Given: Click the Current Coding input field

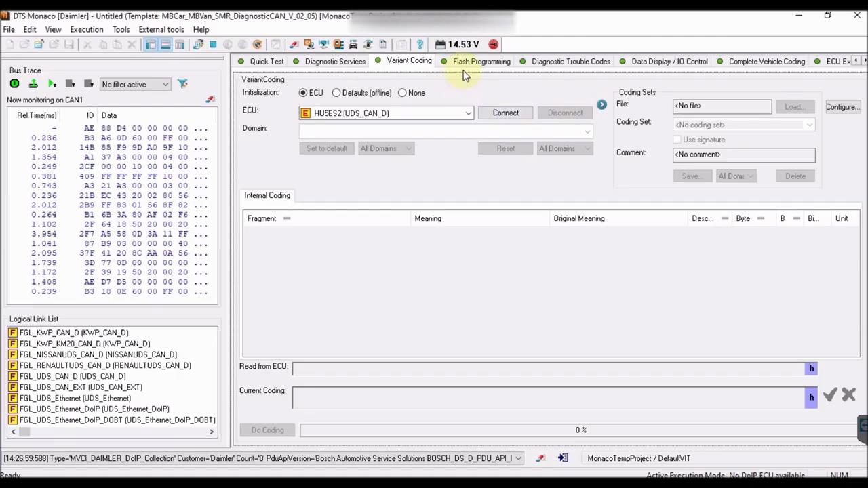Looking at the screenshot, I should tap(548, 397).
